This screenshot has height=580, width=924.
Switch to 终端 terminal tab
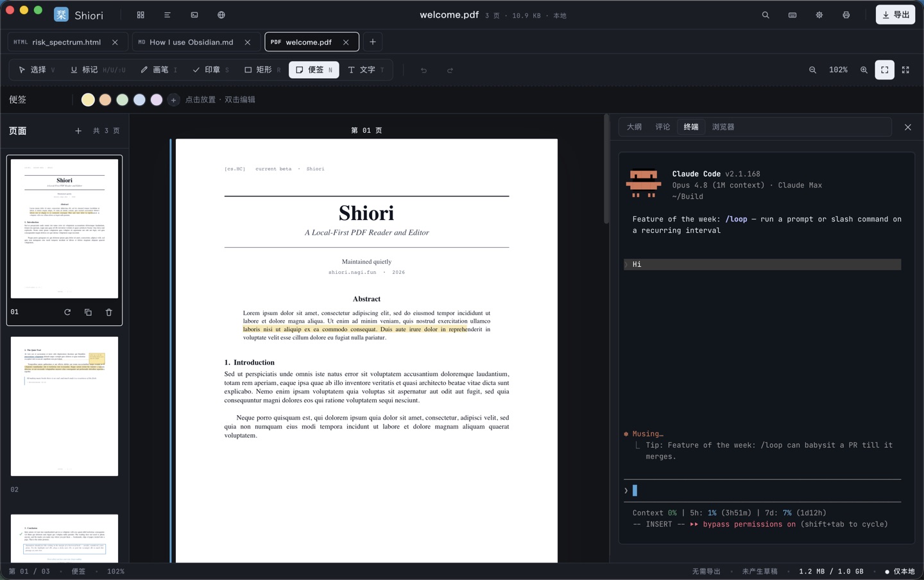pyautogui.click(x=691, y=127)
